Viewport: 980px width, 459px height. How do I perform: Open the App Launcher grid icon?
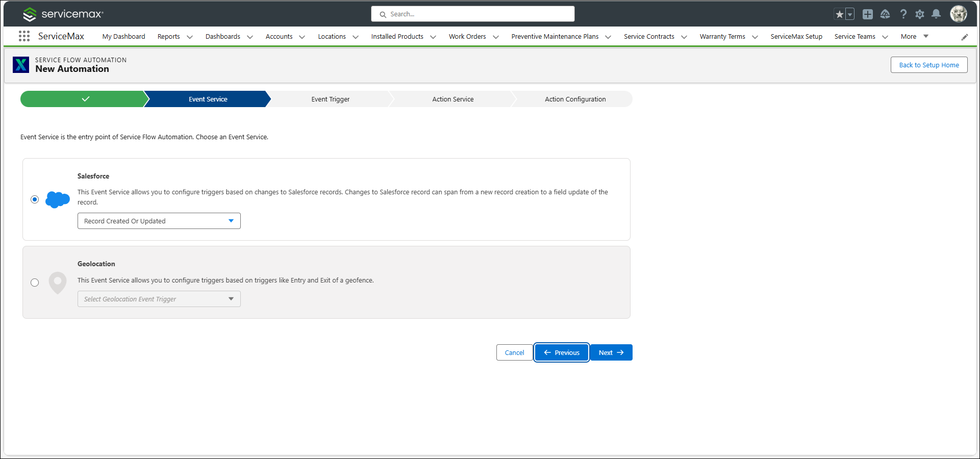[24, 36]
